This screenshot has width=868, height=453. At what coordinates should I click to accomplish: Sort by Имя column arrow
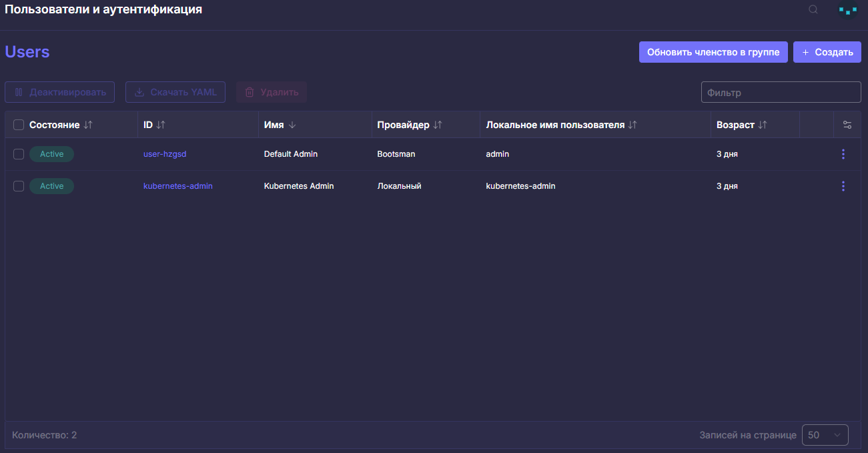[x=292, y=125]
